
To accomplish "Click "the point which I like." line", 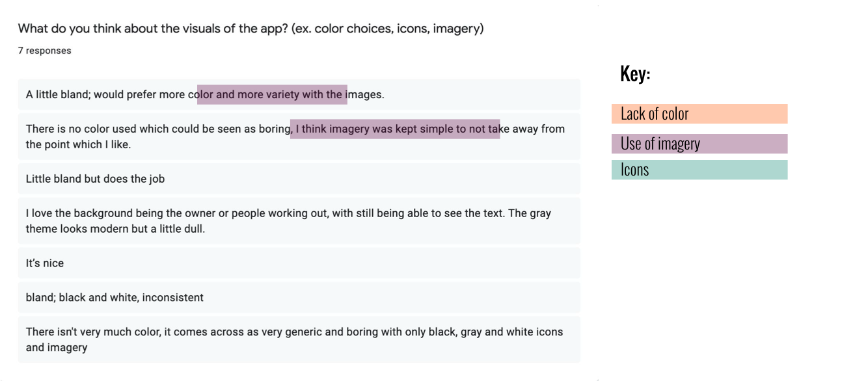I will pyautogui.click(x=78, y=144).
